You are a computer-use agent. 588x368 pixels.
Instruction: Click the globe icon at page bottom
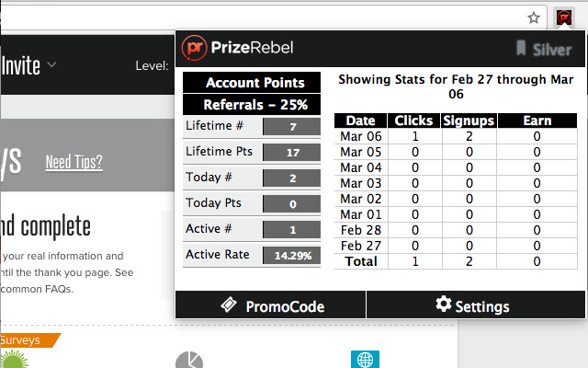tap(365, 360)
